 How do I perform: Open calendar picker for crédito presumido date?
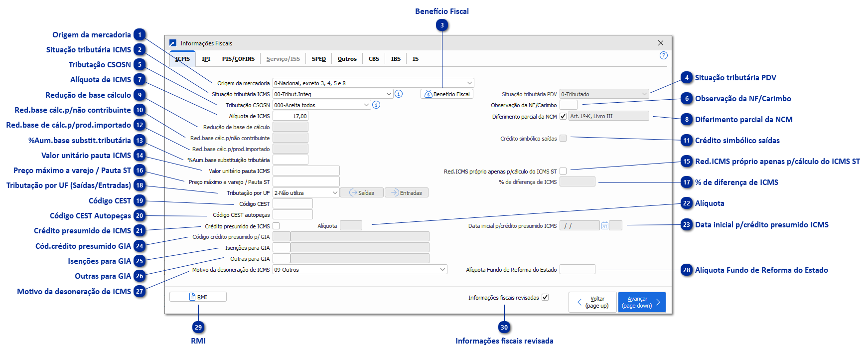tap(604, 226)
